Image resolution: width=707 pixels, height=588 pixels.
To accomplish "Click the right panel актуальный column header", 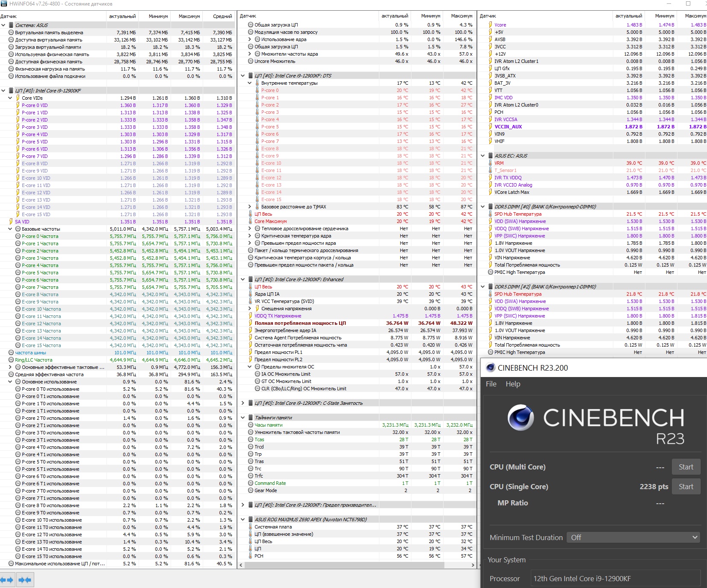I will click(x=629, y=16).
